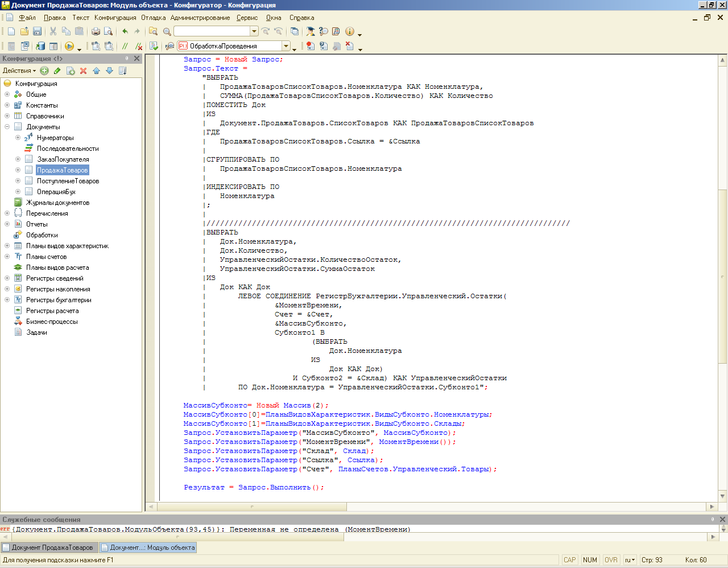Open the Действия dropdown menu
Image resolution: width=728 pixels, height=568 pixels.
pos(19,71)
